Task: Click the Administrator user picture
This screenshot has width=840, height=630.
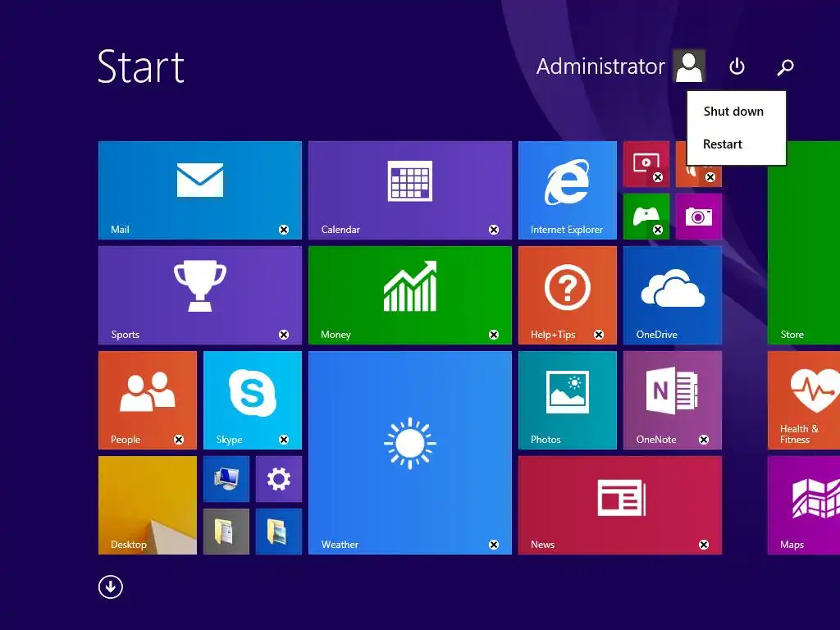Action: point(689,66)
